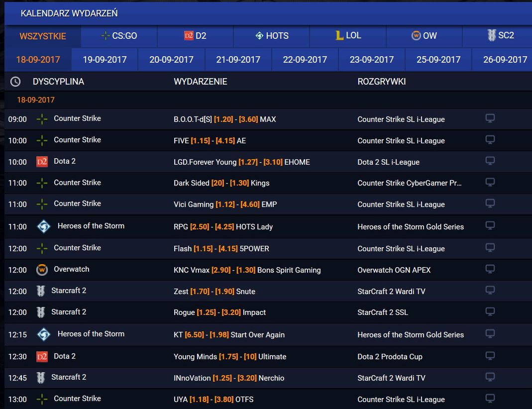Screen dimensions: 532x409
Task: Click the monitor icon for Young Minds vs Ultimate
Action: (x=490, y=356)
